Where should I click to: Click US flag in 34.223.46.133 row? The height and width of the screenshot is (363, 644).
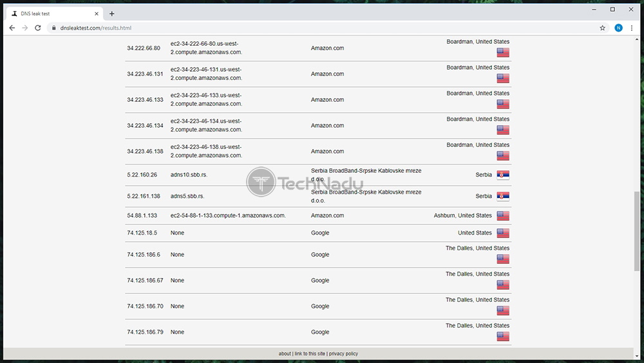503,104
